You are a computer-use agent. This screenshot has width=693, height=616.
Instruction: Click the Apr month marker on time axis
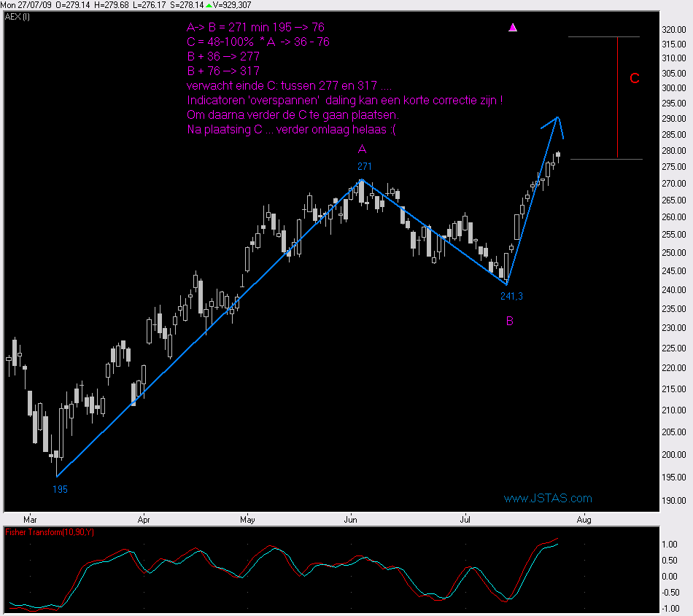(144, 520)
